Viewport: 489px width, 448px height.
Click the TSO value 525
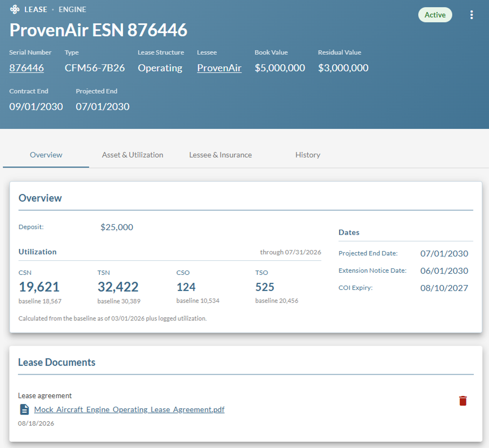tap(265, 287)
